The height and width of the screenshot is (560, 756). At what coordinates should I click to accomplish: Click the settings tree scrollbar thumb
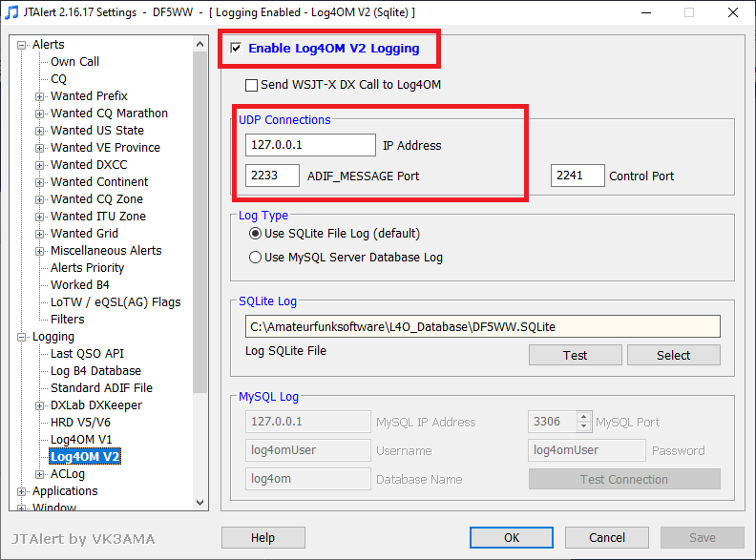[x=200, y=222]
